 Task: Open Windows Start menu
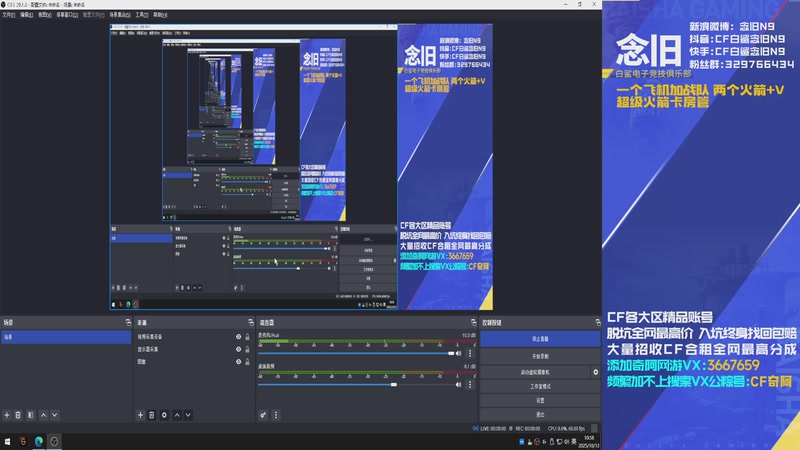(7, 441)
